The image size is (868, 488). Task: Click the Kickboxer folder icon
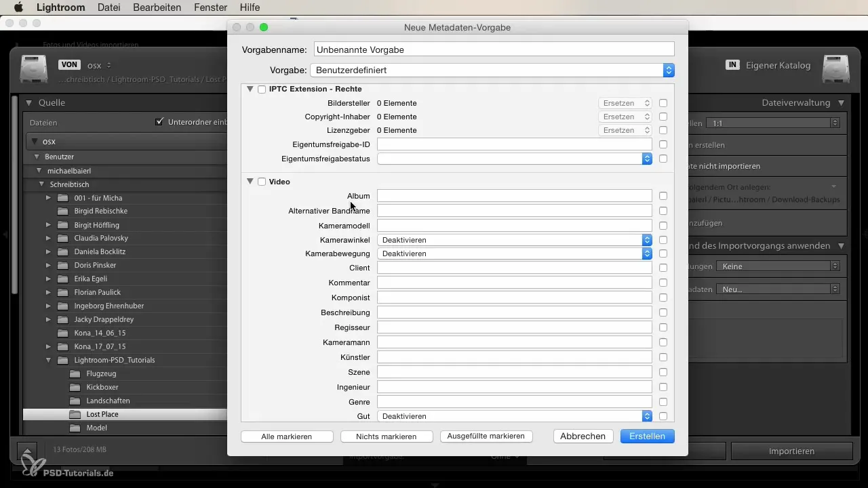coord(75,387)
